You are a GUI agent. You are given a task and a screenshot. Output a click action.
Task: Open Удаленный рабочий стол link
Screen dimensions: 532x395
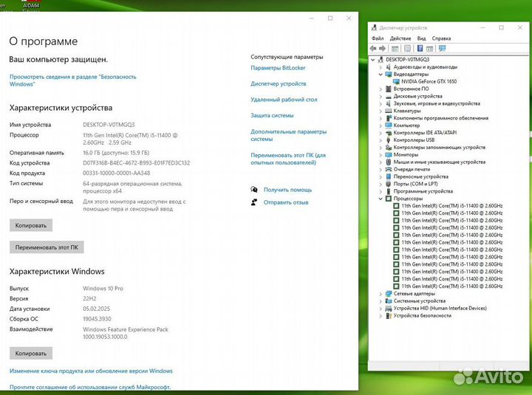point(284,100)
